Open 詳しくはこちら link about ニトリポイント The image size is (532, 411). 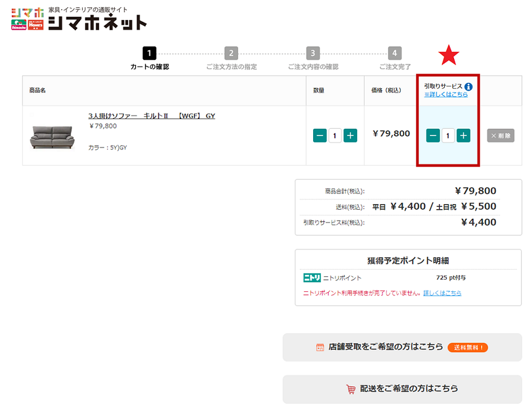pos(442,293)
